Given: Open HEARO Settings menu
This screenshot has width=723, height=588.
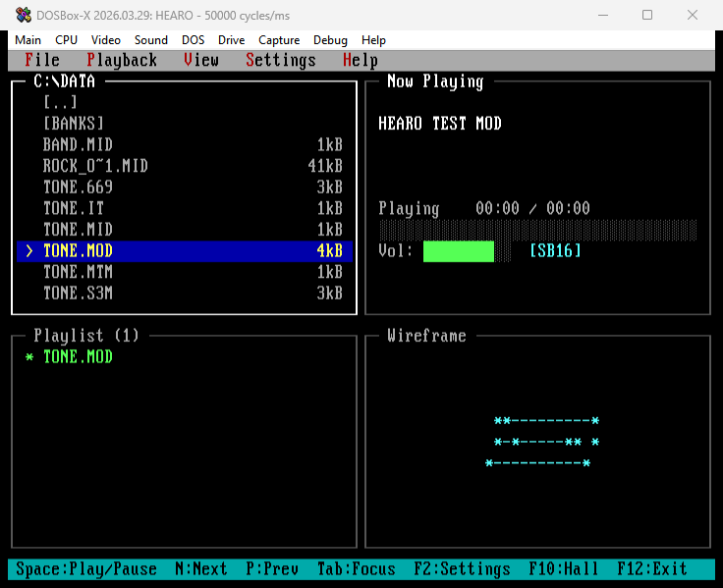Looking at the screenshot, I should (281, 60).
